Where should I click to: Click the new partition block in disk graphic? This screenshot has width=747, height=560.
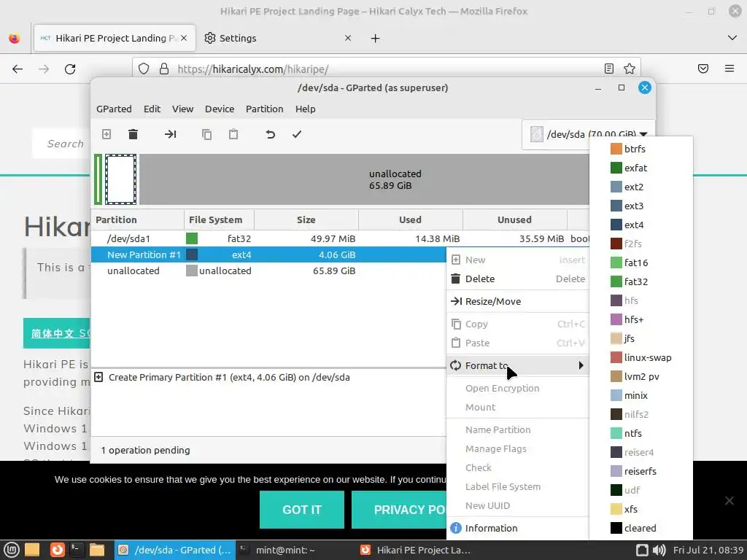pyautogui.click(x=120, y=179)
